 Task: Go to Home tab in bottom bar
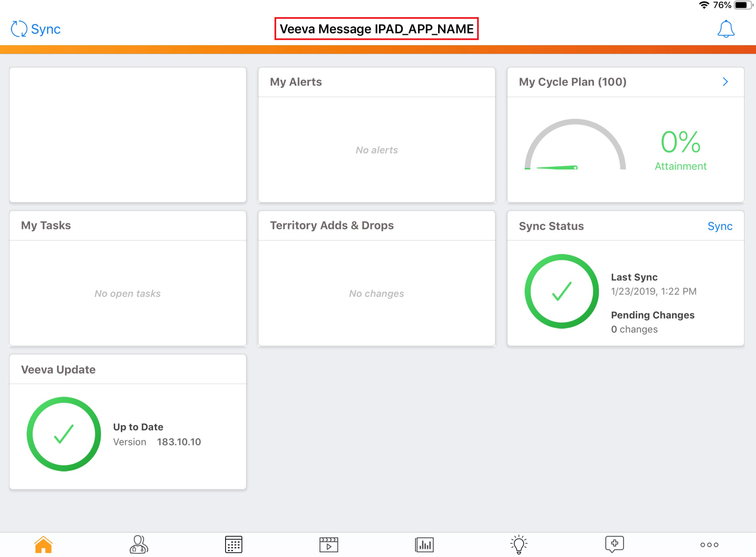click(x=43, y=544)
